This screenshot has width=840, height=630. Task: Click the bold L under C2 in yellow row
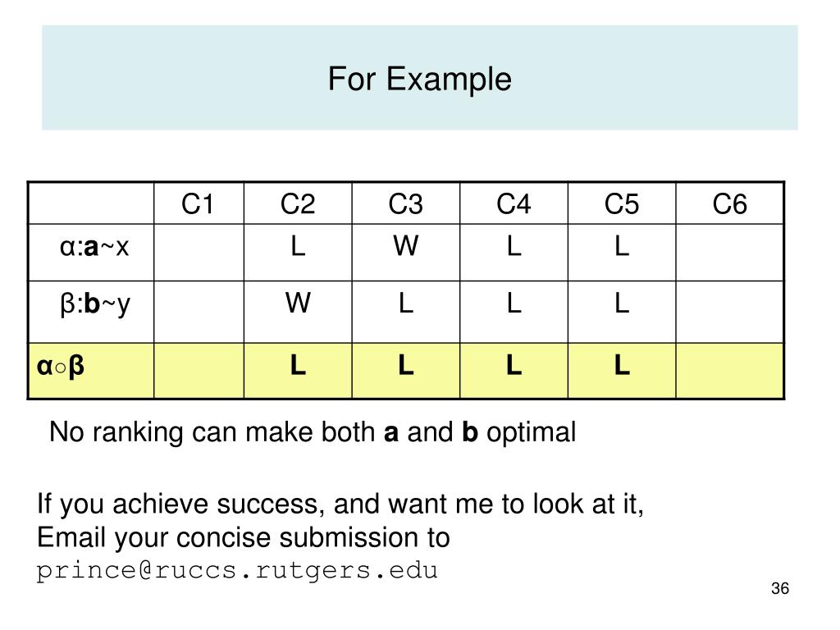pos(298,365)
